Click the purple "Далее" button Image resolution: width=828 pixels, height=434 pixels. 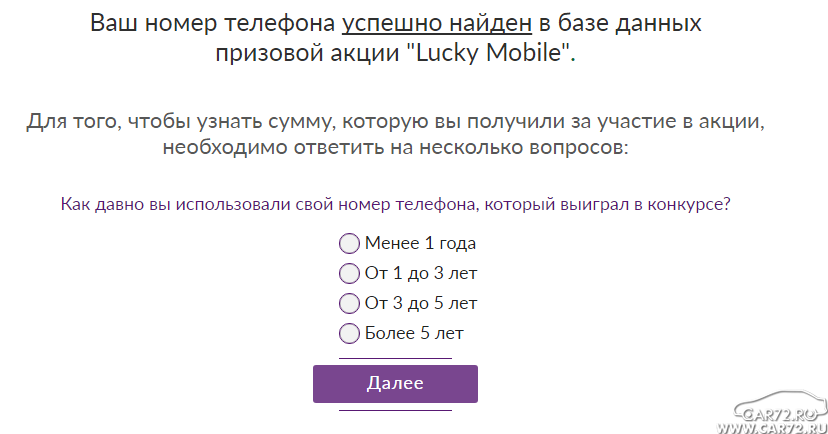395,384
